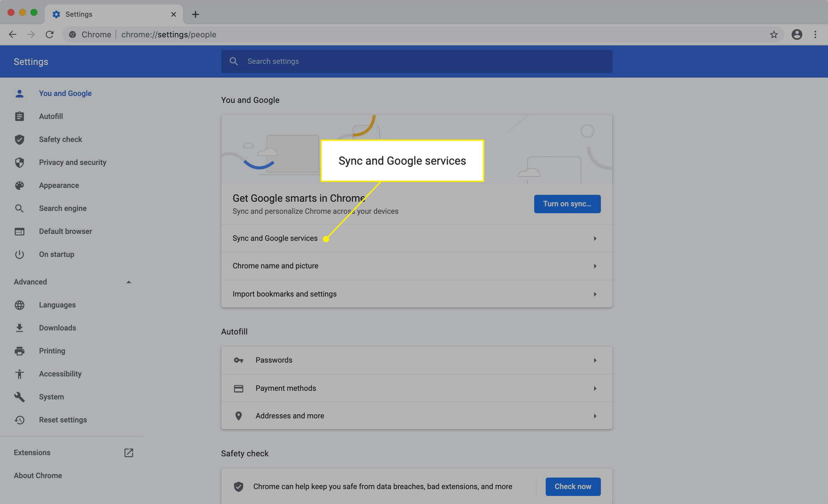Open On startup settings in sidebar
Viewport: 828px width, 504px height.
[56, 255]
